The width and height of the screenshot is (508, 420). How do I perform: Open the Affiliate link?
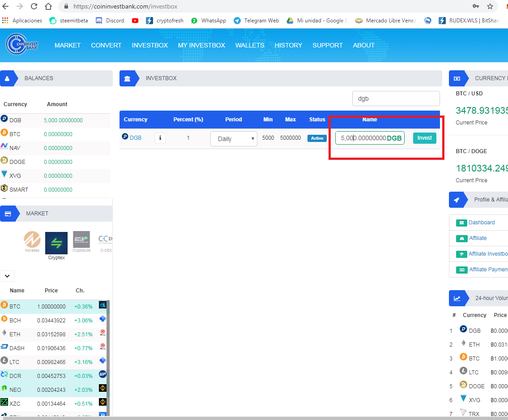(x=478, y=238)
